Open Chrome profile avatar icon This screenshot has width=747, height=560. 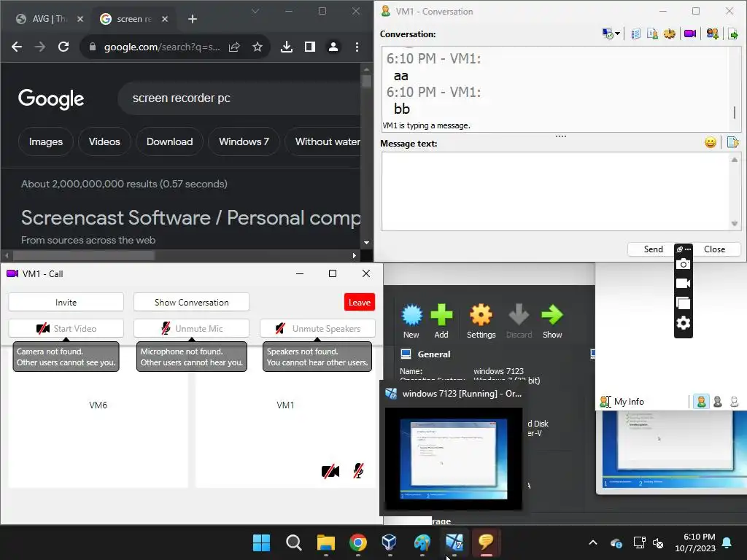click(333, 47)
